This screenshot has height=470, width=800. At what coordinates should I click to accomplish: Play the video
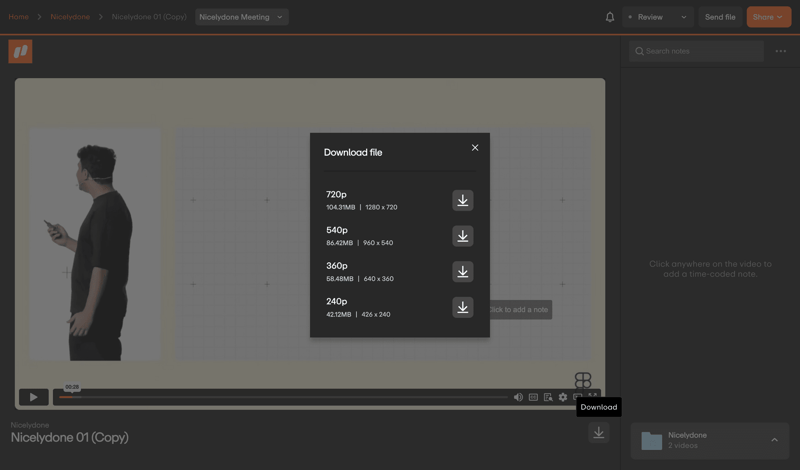[34, 397]
